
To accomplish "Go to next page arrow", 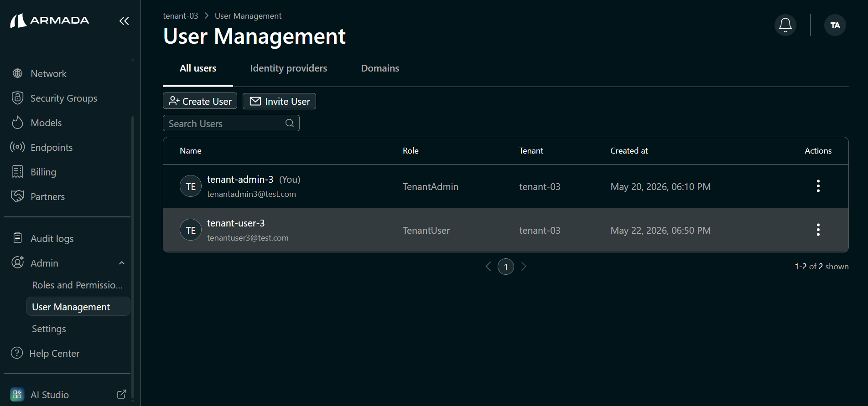I will (x=524, y=267).
